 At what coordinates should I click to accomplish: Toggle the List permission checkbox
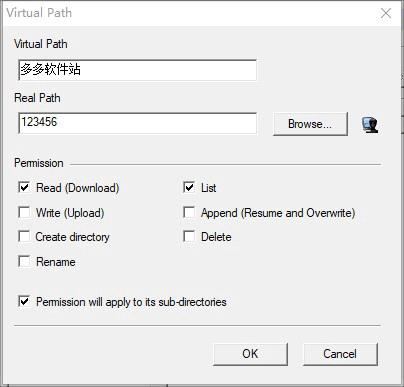[x=189, y=187]
